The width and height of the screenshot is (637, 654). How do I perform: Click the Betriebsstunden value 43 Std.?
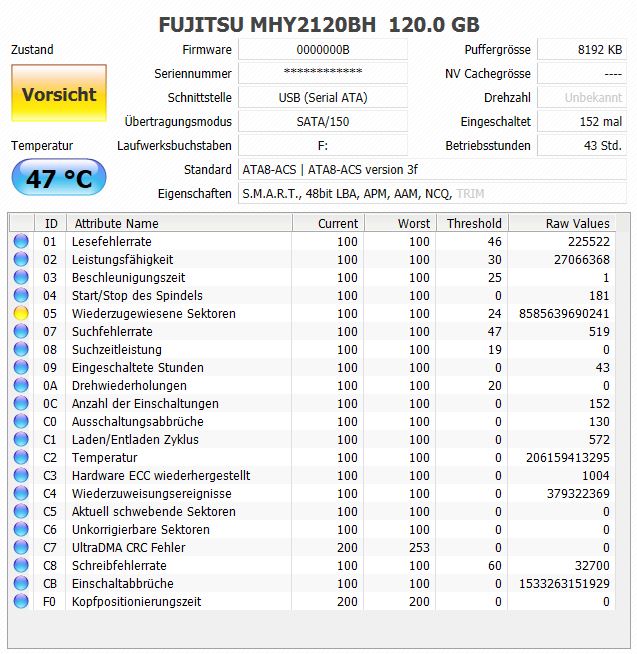[582, 146]
